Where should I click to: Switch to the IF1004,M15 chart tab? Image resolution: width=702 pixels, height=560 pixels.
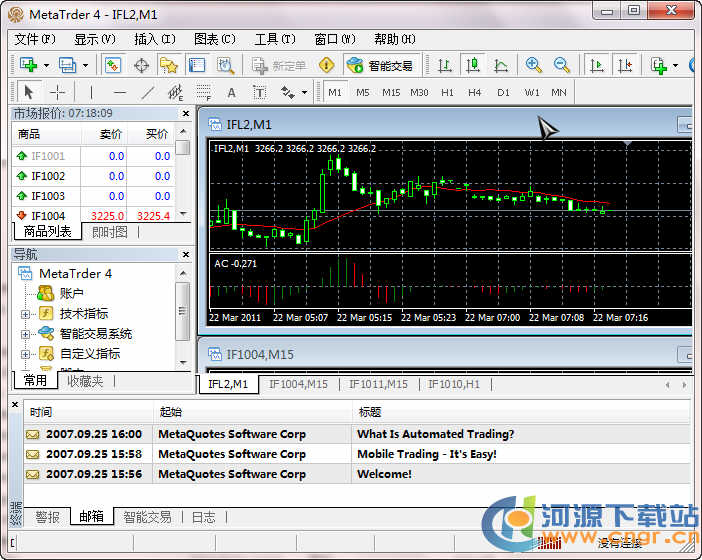click(298, 384)
